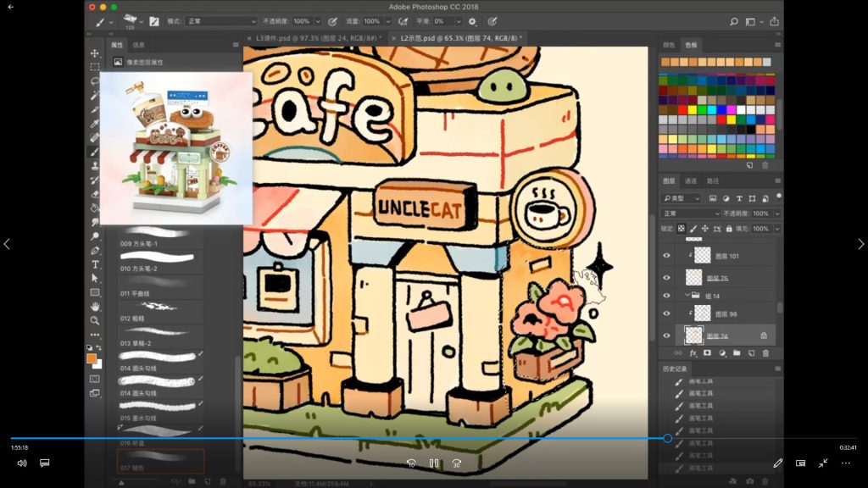Viewport: 868px width, 488px height.
Task: Pick the Pen tool in toolbar
Action: coord(95,251)
